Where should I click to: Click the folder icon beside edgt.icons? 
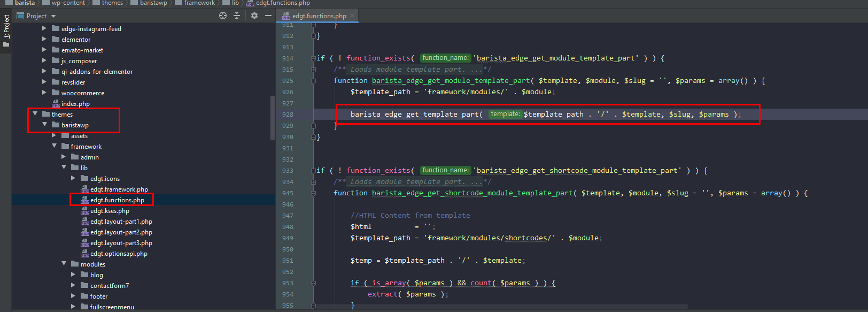[x=84, y=178]
